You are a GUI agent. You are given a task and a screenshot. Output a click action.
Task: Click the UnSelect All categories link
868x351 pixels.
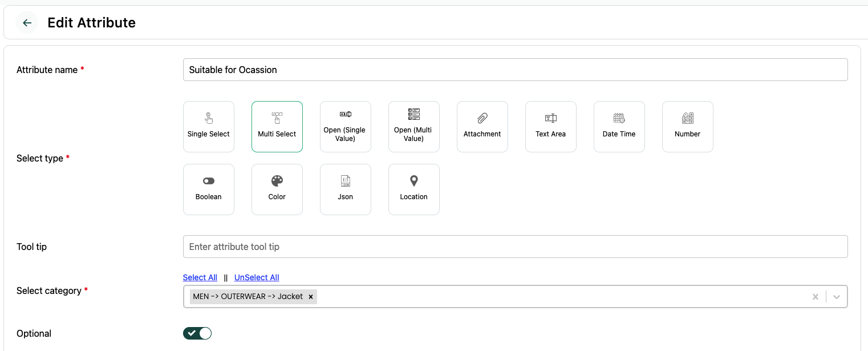click(x=256, y=277)
